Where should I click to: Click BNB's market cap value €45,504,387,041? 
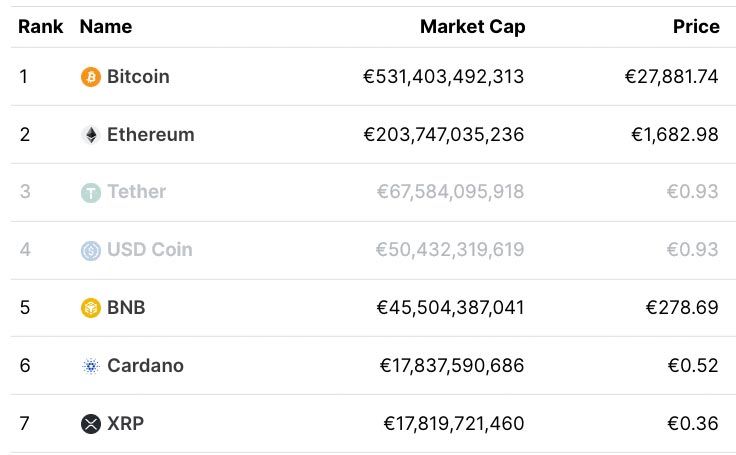452,308
